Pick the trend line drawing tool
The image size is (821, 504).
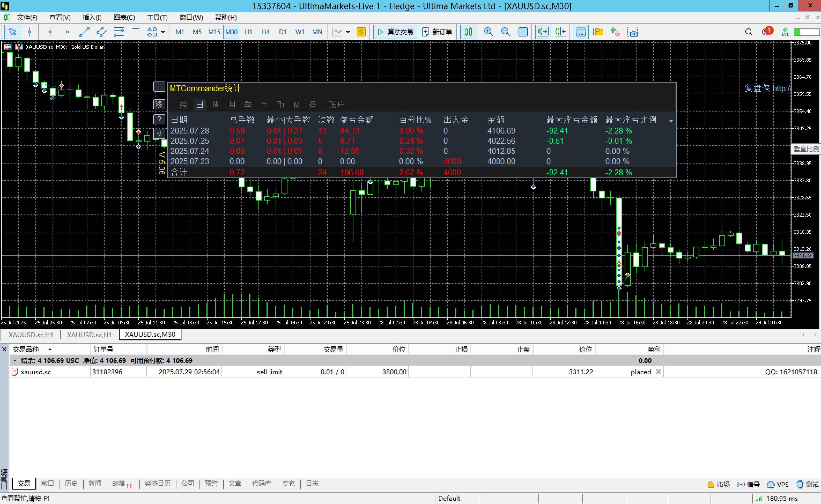84,32
